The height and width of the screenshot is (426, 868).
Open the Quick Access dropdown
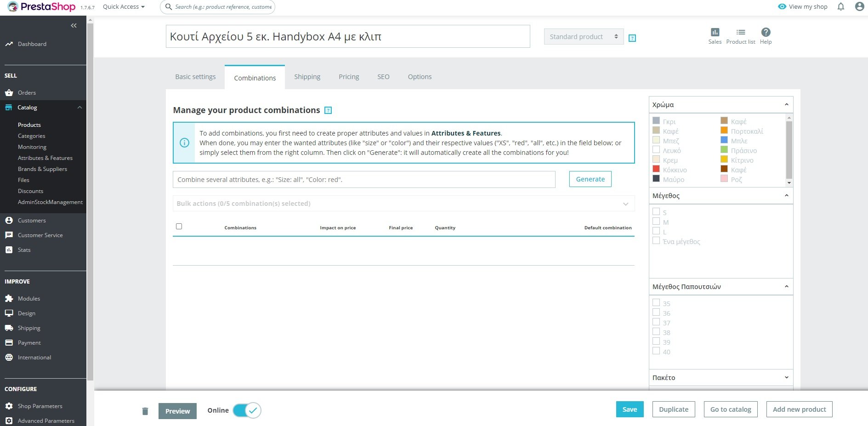pyautogui.click(x=124, y=7)
